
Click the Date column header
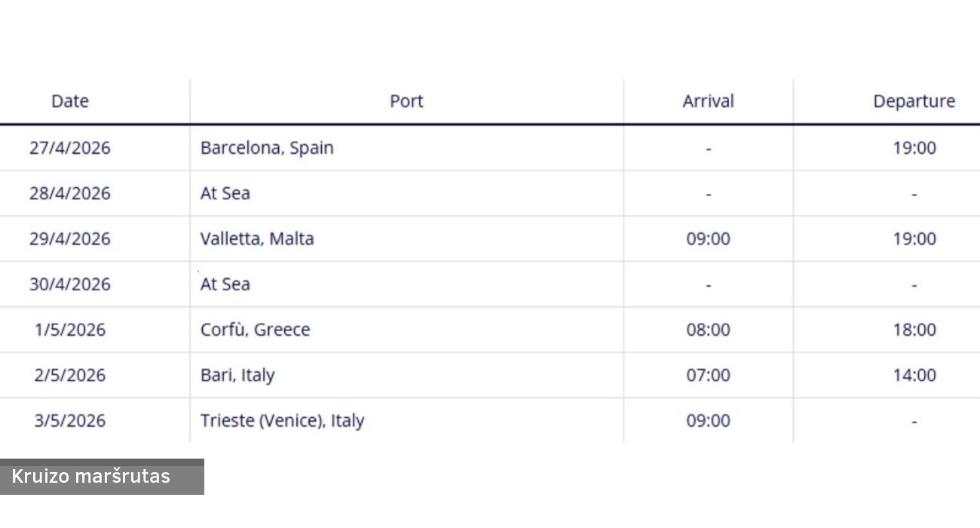click(70, 101)
